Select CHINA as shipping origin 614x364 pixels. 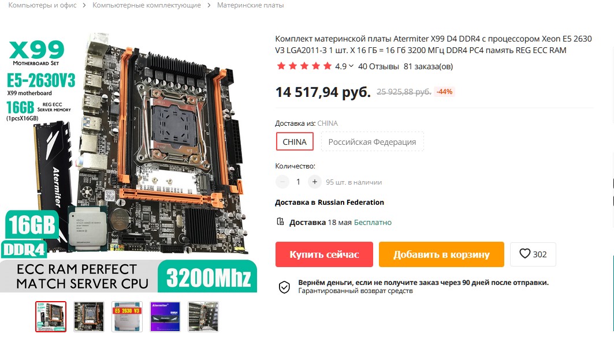tap(295, 141)
